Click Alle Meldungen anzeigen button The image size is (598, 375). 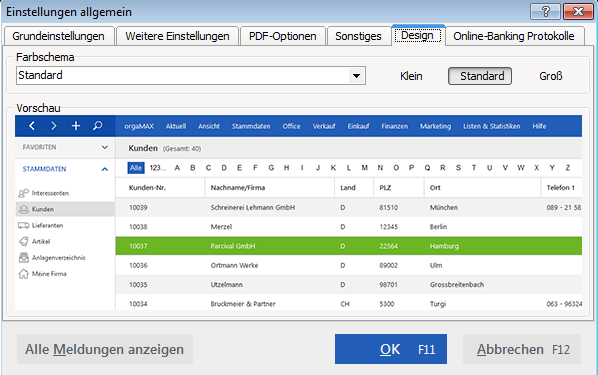pos(104,349)
